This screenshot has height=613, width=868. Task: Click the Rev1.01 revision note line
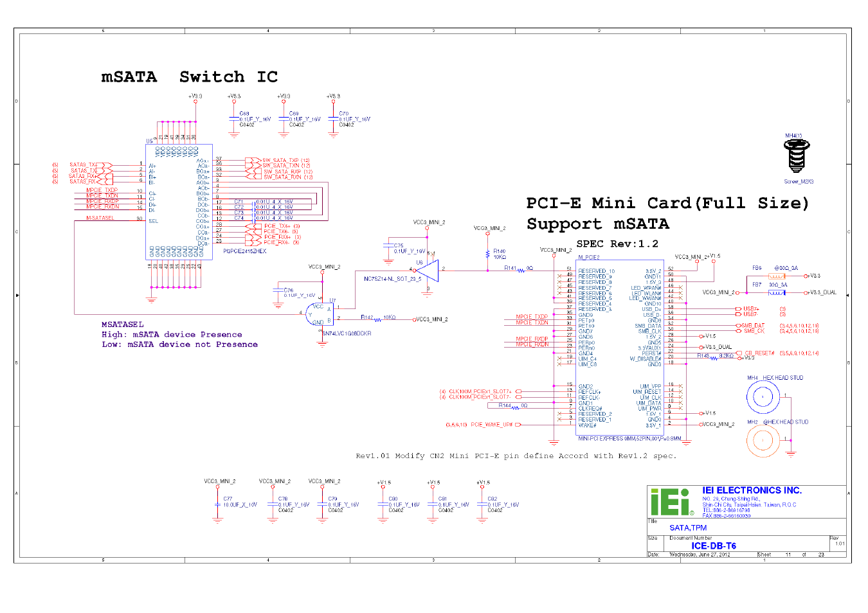point(516,456)
